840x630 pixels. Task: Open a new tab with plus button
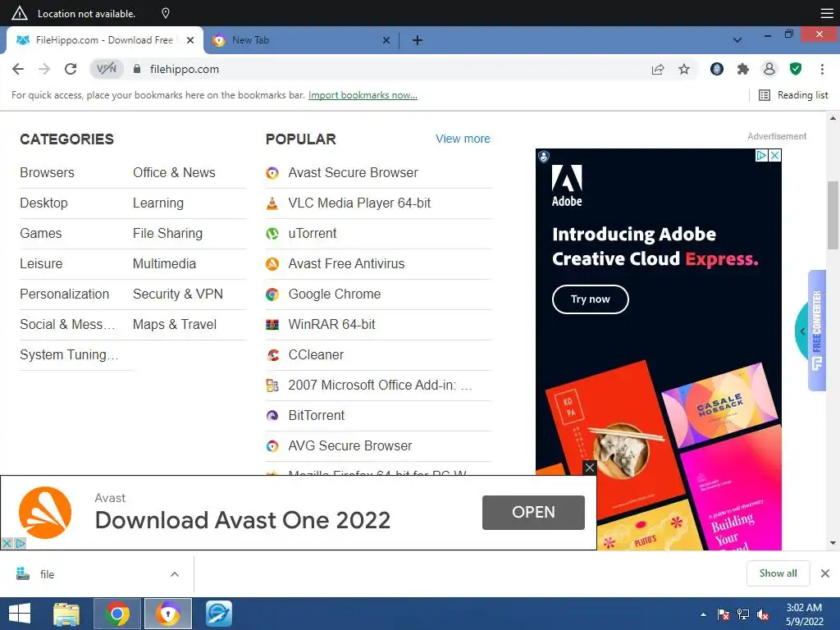(418, 40)
